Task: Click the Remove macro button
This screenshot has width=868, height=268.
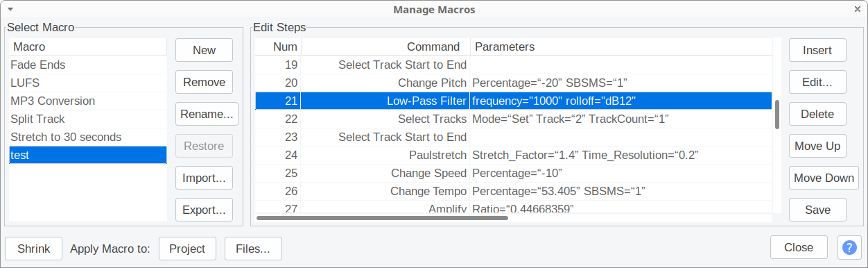Action: coord(204,82)
